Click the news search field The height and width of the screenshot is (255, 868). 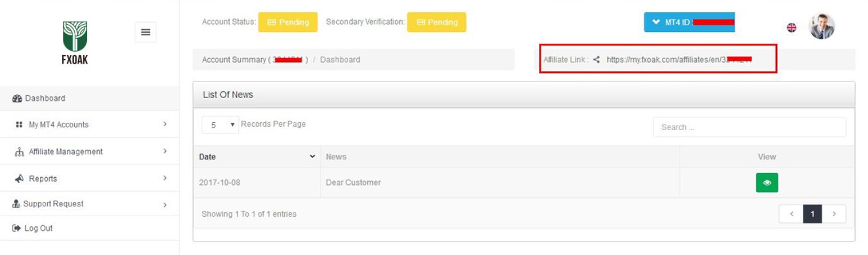point(749,127)
